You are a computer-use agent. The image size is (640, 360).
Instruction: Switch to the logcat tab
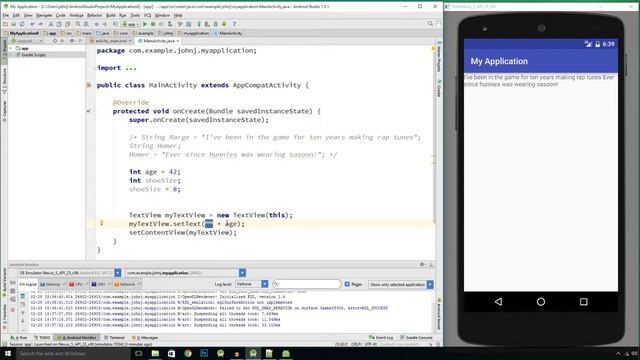(28, 284)
